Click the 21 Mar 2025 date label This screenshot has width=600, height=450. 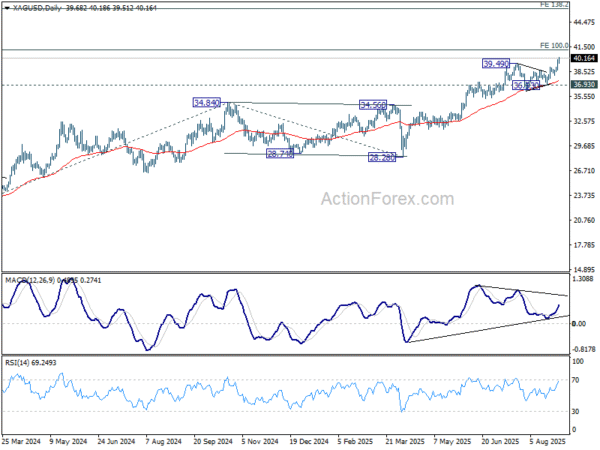(x=405, y=441)
